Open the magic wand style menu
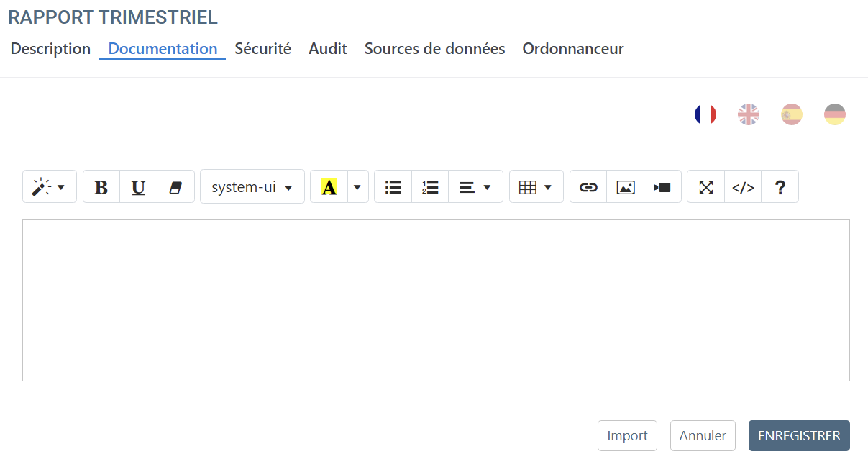The width and height of the screenshot is (868, 467). tap(50, 187)
